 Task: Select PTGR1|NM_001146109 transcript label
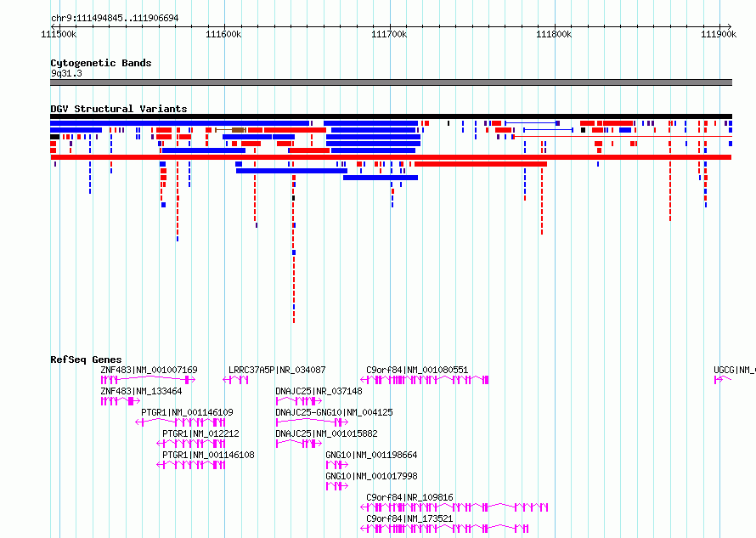[x=187, y=412]
